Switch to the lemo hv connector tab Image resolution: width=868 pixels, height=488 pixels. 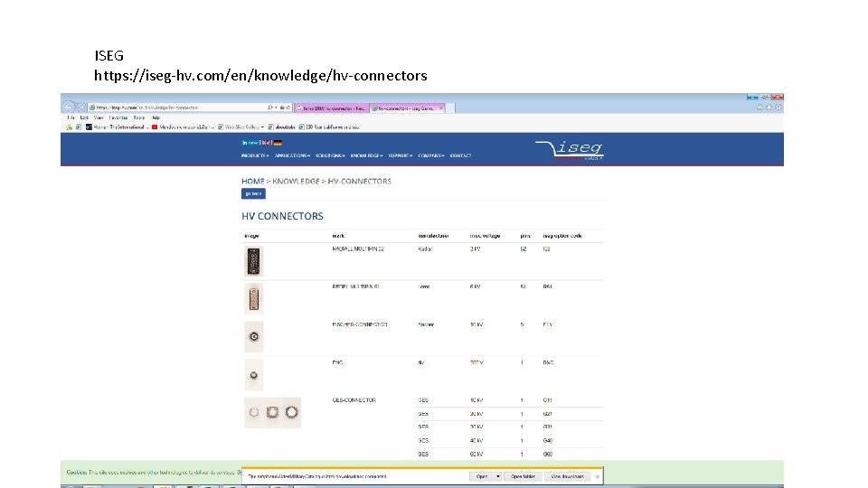tap(331, 108)
